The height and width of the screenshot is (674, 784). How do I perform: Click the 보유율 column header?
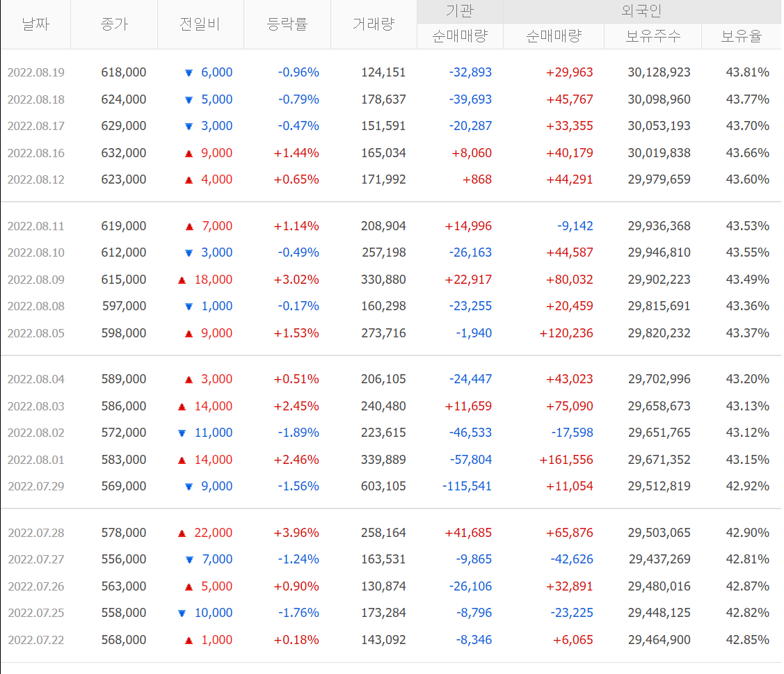coord(742,36)
